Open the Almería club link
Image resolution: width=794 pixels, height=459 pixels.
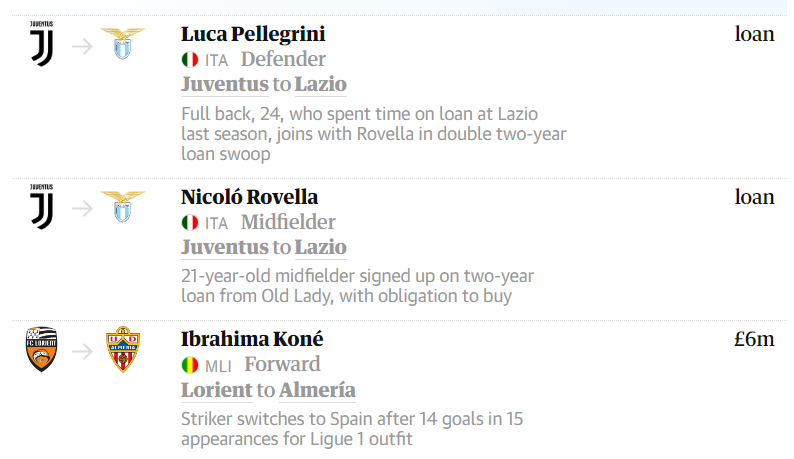pos(317,390)
